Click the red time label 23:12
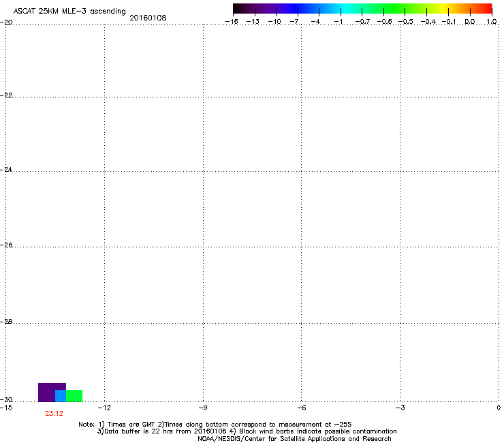The width and height of the screenshot is (504, 443). 54,414
